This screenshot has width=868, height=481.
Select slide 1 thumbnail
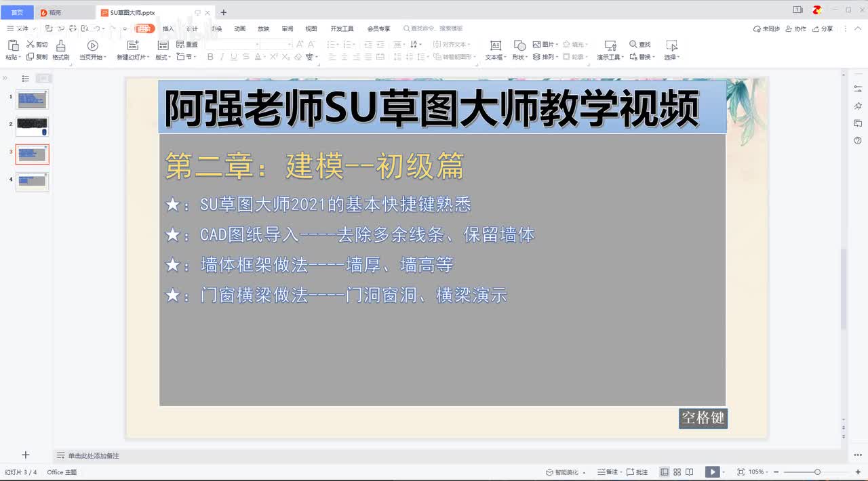(x=32, y=100)
